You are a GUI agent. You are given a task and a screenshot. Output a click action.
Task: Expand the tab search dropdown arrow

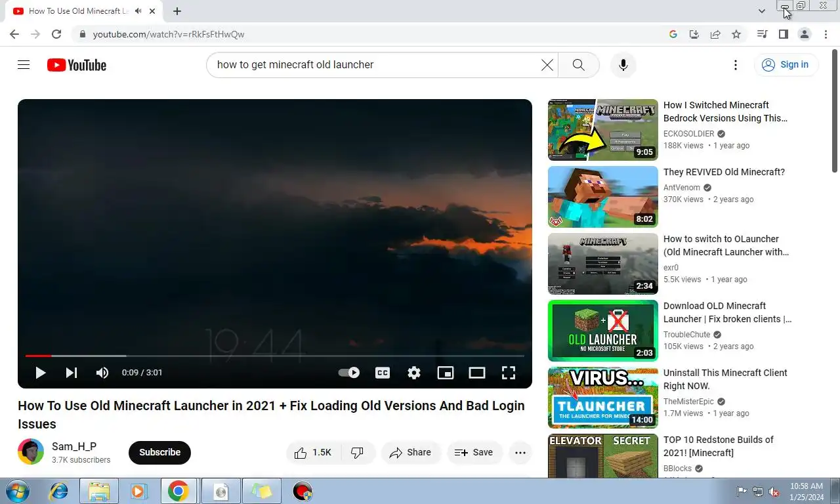(x=761, y=11)
